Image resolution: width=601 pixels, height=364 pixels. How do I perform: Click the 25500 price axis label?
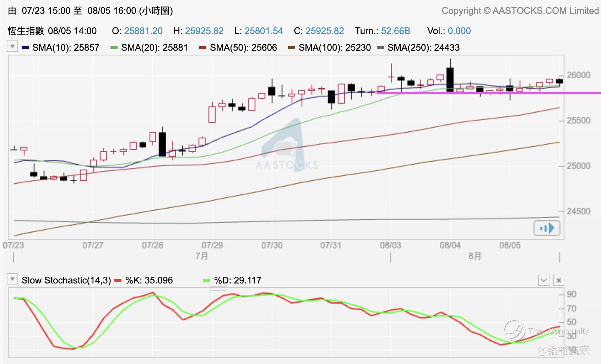point(578,121)
